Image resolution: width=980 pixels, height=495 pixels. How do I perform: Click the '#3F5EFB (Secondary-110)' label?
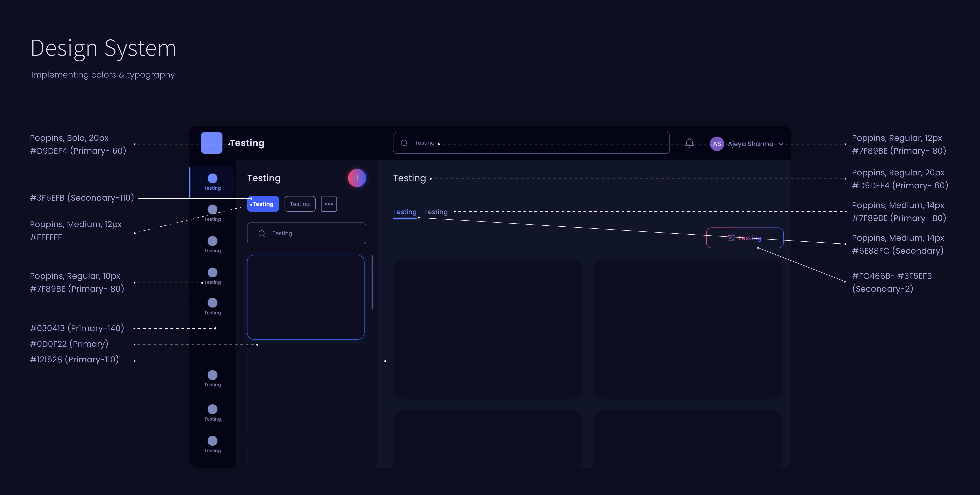coord(82,198)
